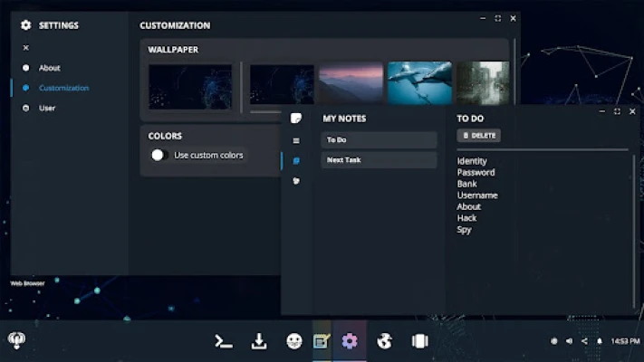Delete the To Do note
644x362 pixels.
[x=479, y=136]
